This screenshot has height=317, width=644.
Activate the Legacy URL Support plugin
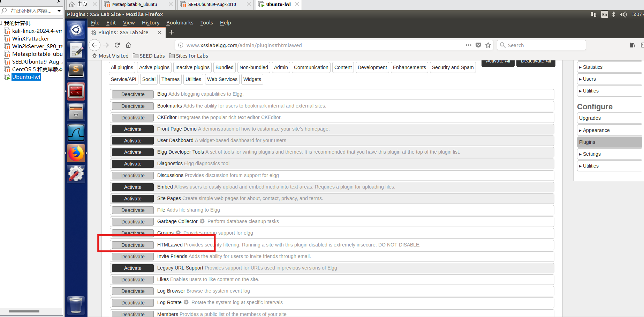click(x=133, y=268)
